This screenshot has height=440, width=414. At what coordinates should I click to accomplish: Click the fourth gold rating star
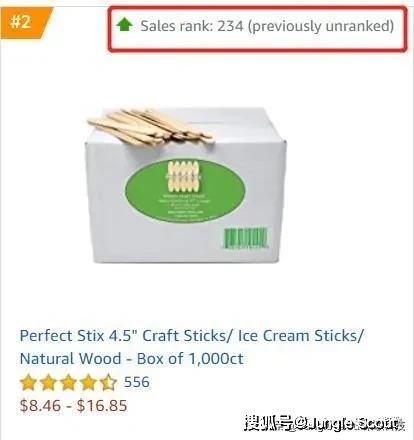(x=88, y=382)
